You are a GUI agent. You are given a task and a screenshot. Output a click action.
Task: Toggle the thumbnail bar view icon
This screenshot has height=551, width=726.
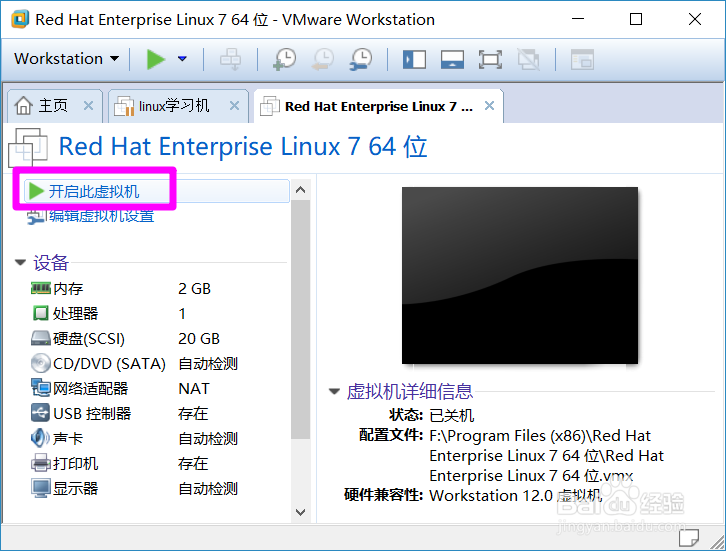pos(452,60)
